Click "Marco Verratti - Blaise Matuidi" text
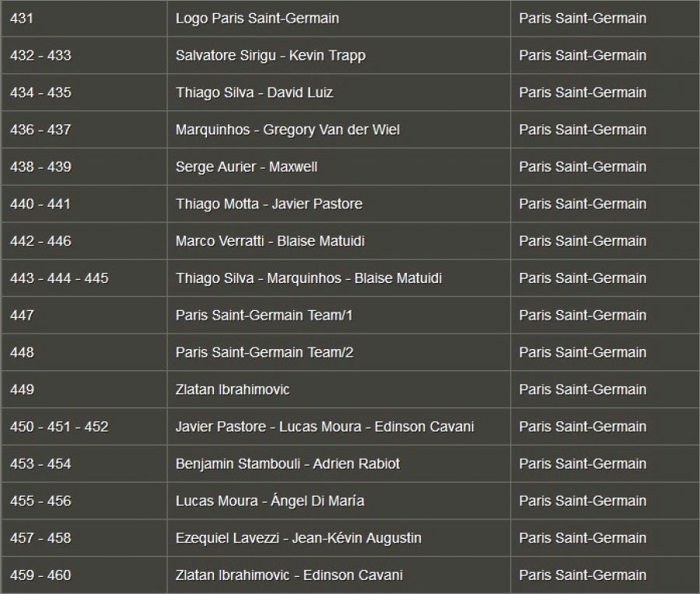Image resolution: width=700 pixels, height=594 pixels. (x=270, y=241)
